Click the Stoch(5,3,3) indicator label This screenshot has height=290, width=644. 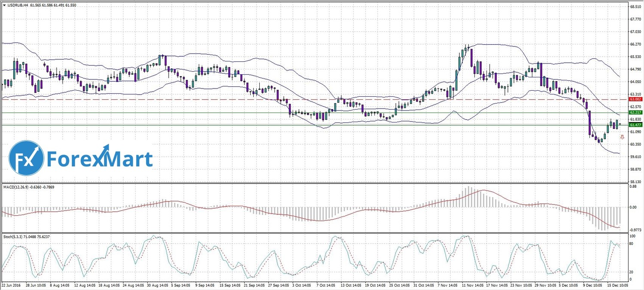(15, 236)
